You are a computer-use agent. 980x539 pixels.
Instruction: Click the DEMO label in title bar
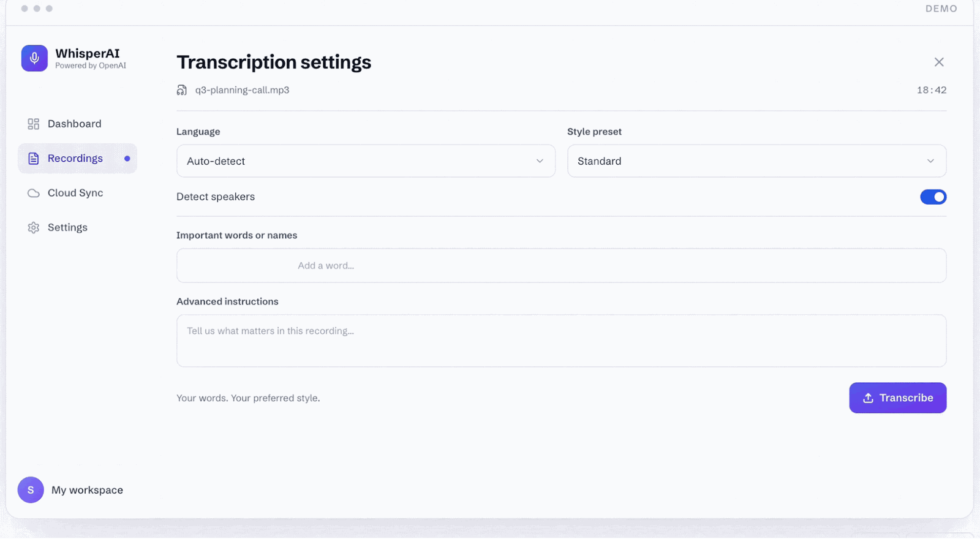[x=941, y=9]
